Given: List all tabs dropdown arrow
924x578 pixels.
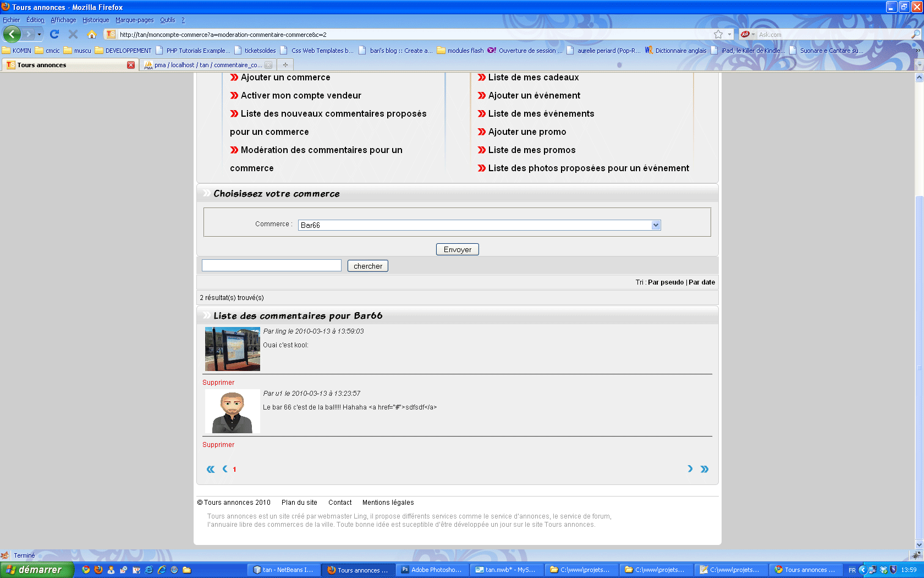Looking at the screenshot, I should pyautogui.click(x=919, y=65).
